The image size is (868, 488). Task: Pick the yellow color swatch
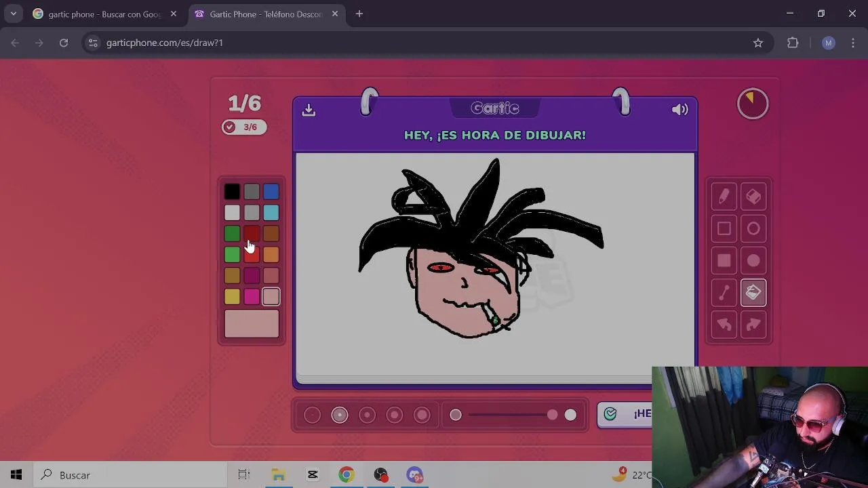click(x=232, y=297)
